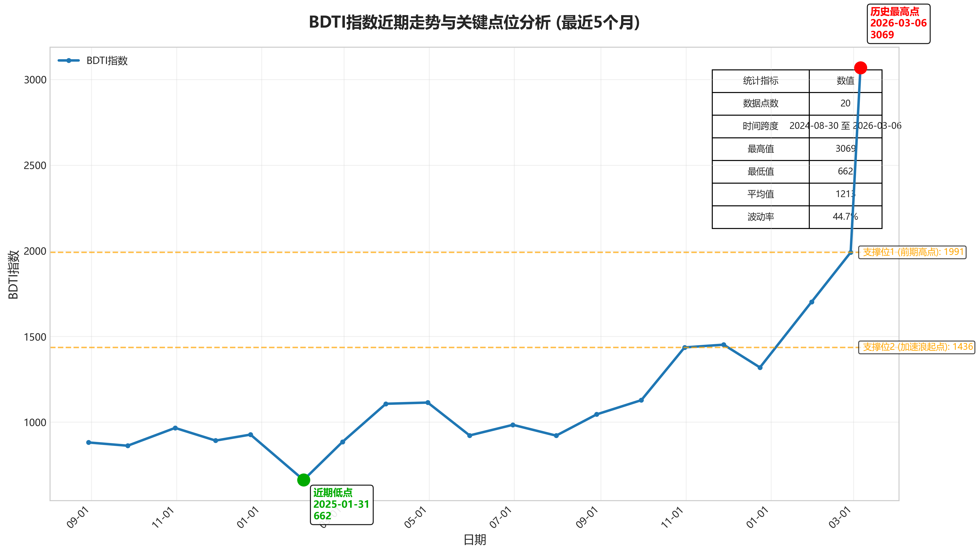The image size is (980, 554).
Task: Click the 近期低点 annotation box
Action: pos(341,504)
